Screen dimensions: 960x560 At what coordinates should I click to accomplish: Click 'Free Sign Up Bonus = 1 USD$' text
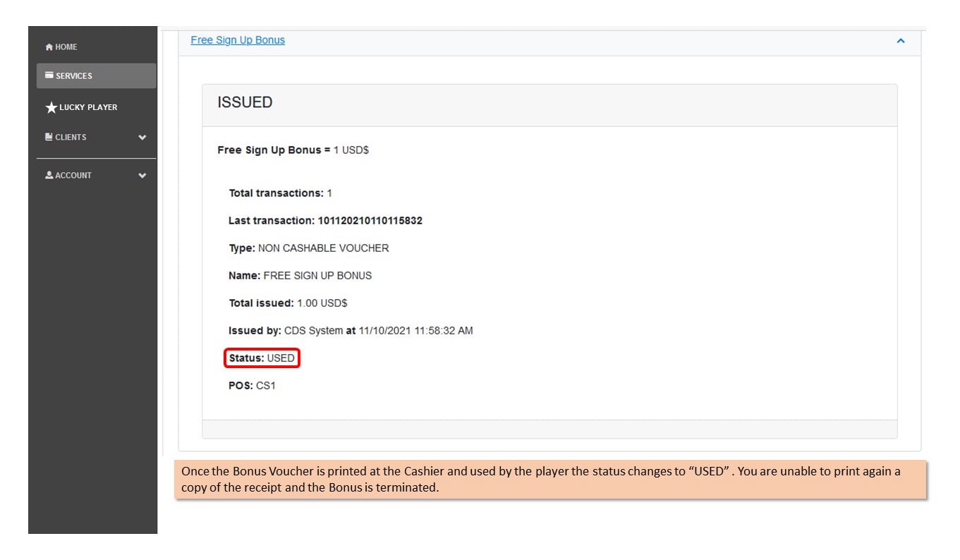293,150
